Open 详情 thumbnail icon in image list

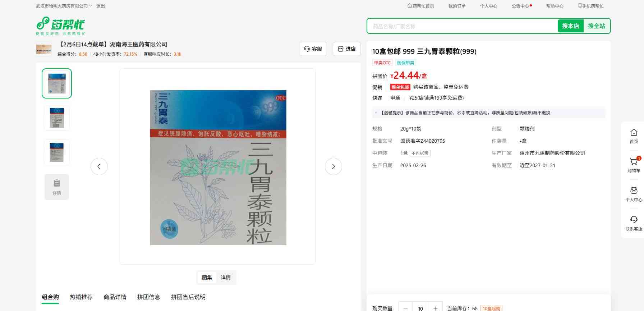[57, 187]
